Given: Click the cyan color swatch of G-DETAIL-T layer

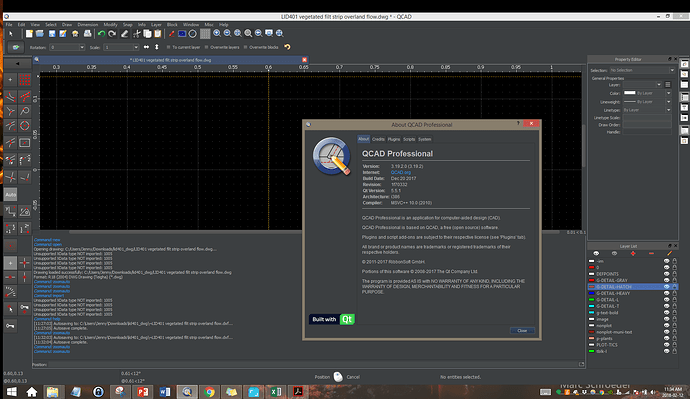Looking at the screenshot, I should 592,306.
